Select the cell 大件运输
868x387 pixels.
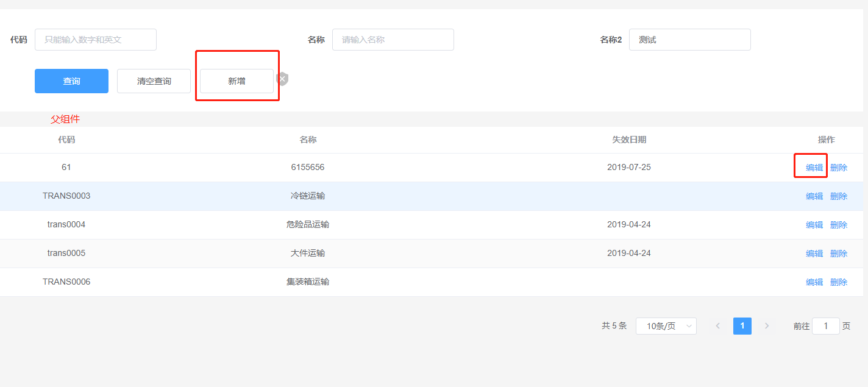[308, 253]
